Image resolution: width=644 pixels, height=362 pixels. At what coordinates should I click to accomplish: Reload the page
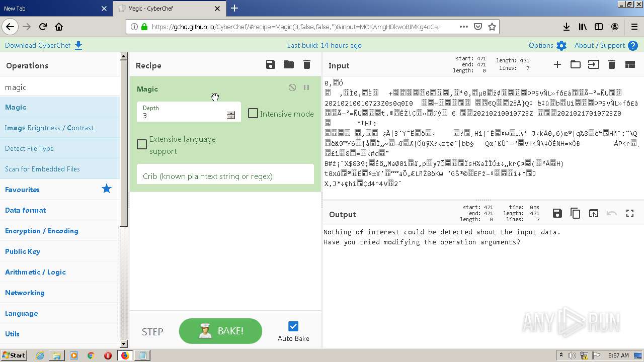pos(43,27)
